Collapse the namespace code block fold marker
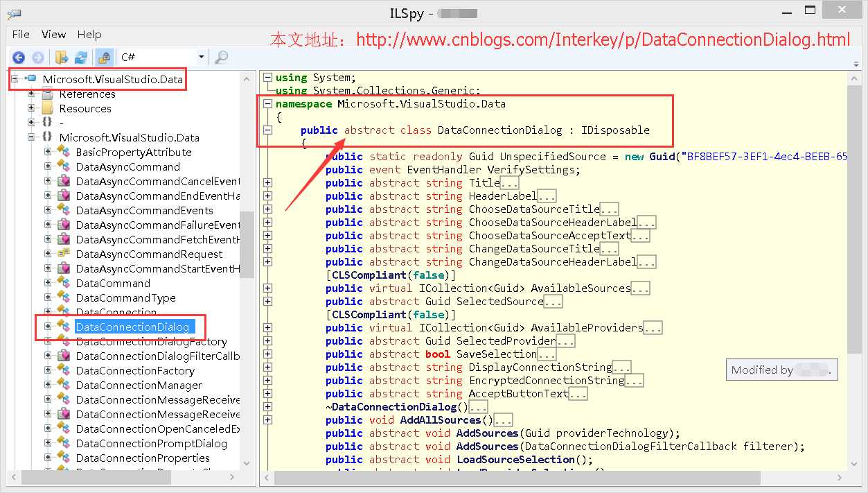Viewport: 868px width, 493px height. [x=267, y=104]
